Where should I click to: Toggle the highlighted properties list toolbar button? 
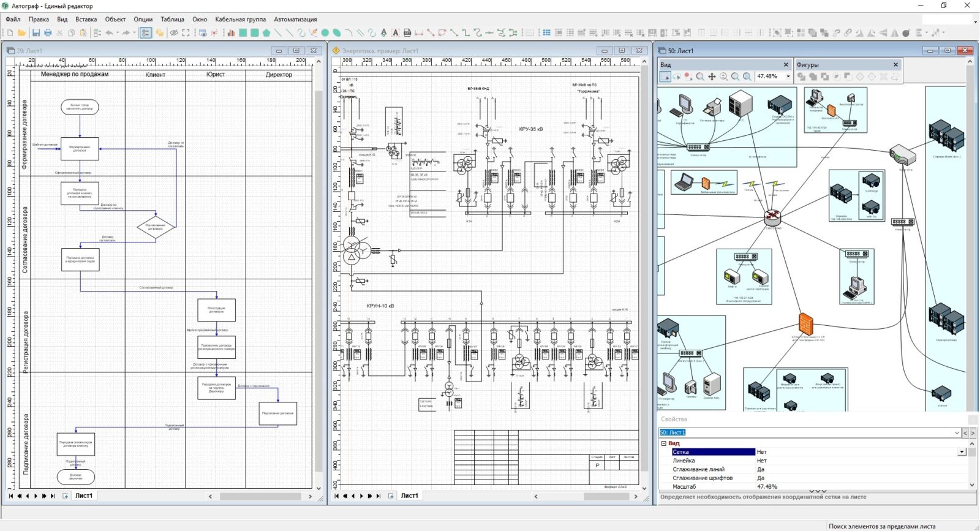[x=146, y=33]
